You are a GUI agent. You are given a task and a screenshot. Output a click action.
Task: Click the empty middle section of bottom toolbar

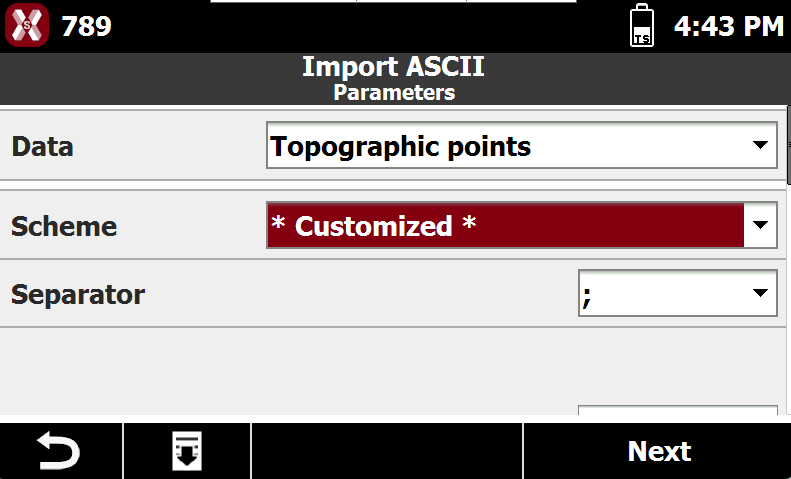click(387, 450)
